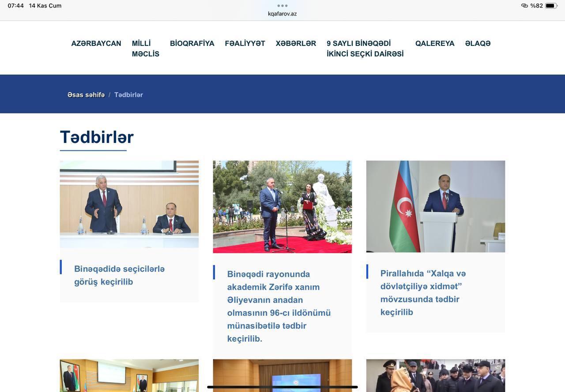Select XƏBƏRLƏR in the navigation bar
The image size is (565, 392).
click(296, 43)
